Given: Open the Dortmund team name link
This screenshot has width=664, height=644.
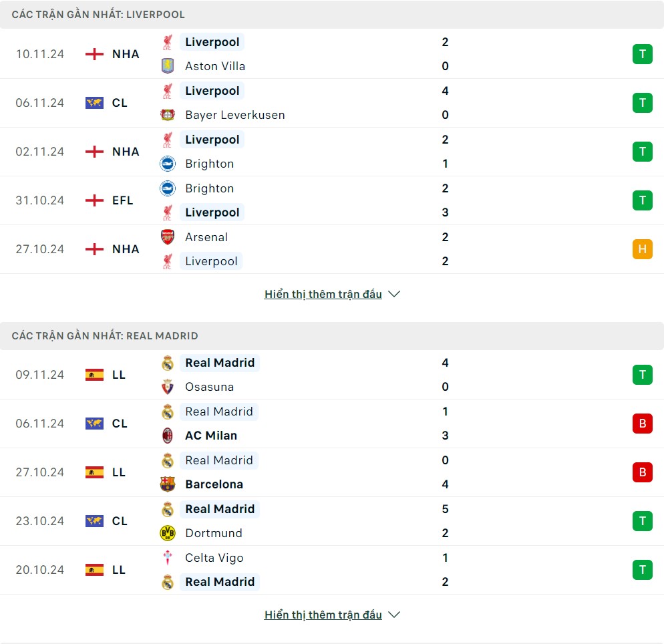Looking at the screenshot, I should pyautogui.click(x=213, y=533).
